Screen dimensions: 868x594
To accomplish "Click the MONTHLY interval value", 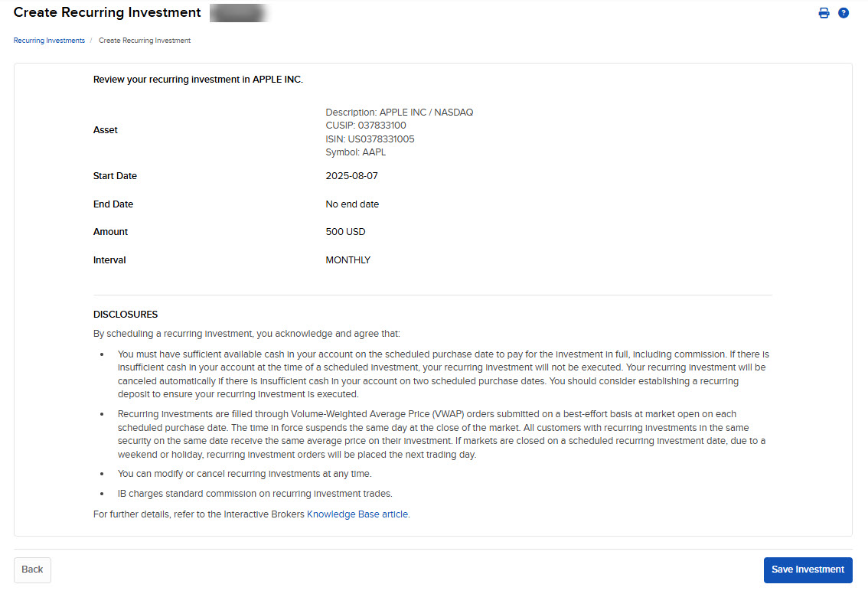I will [x=348, y=259].
